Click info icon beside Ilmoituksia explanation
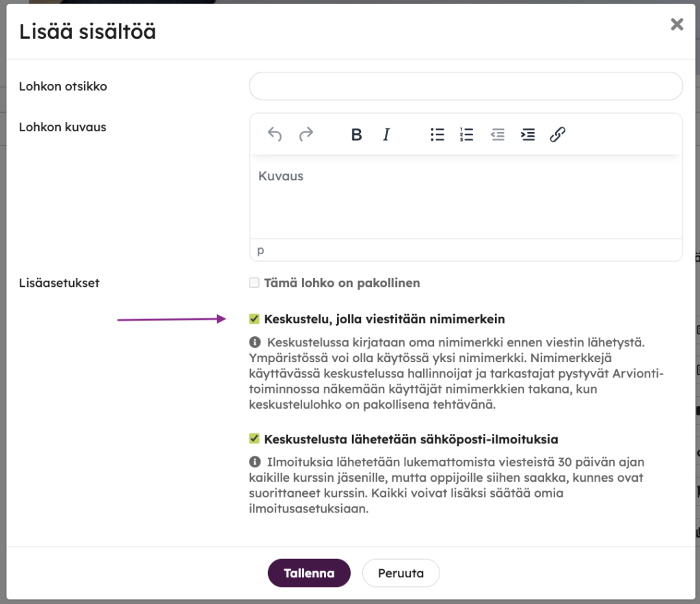 255,462
